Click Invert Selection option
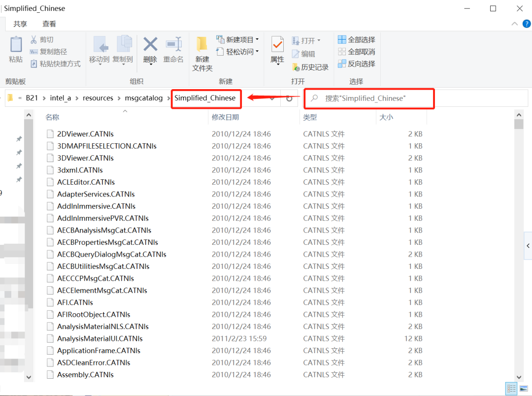Screen dimensions: 532x396 (356, 64)
